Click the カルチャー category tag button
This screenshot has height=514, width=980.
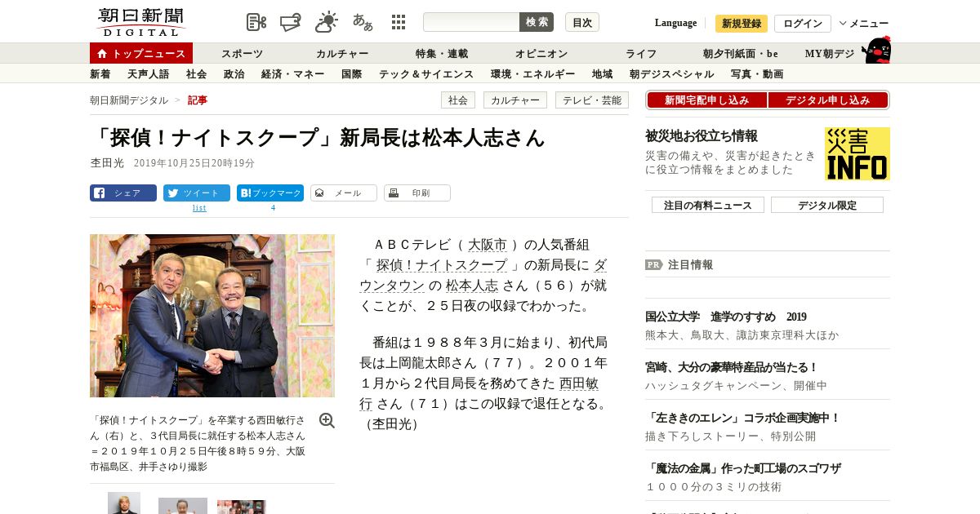point(515,100)
